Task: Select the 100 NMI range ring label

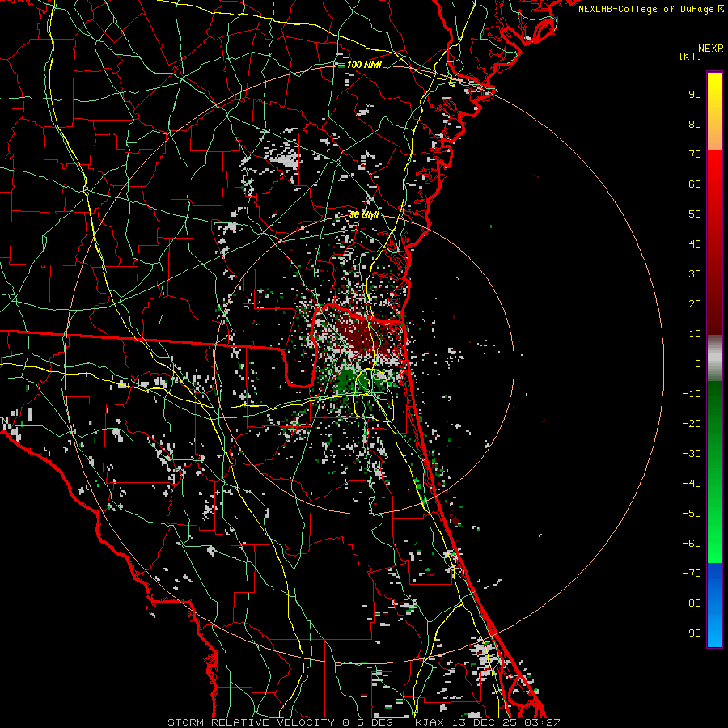Action: (363, 65)
